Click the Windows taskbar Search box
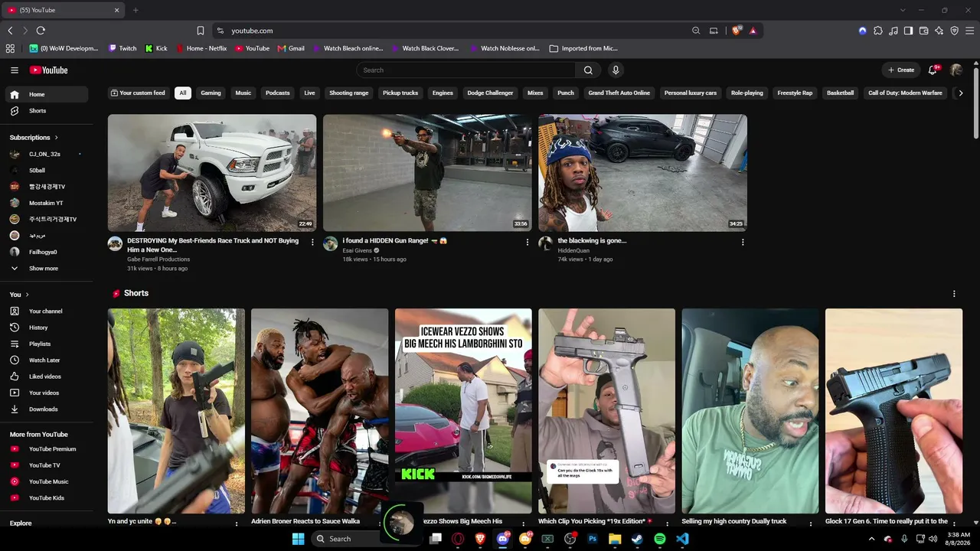 [346, 539]
